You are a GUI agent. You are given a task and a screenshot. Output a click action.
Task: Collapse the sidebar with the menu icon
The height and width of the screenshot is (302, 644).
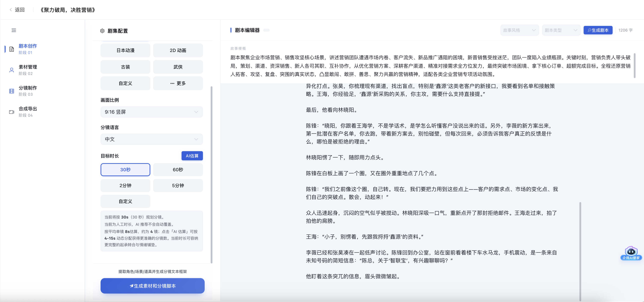click(x=14, y=30)
